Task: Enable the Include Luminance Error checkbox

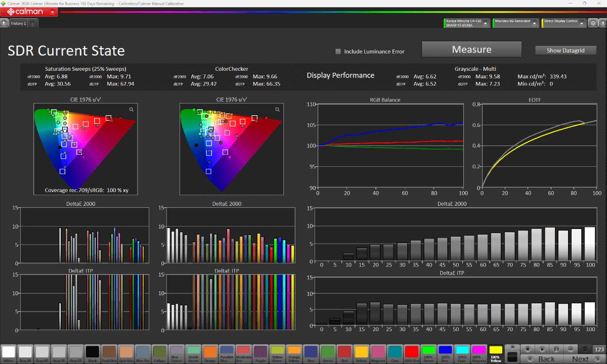Action: point(338,51)
